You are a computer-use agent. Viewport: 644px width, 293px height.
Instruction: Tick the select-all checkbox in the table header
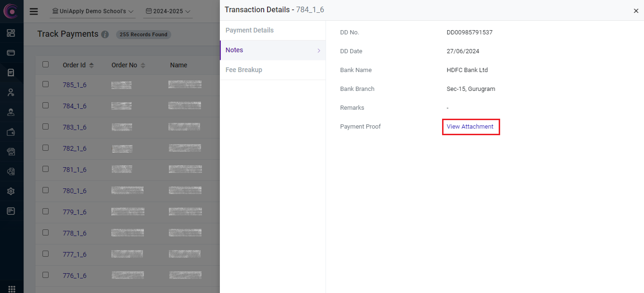click(x=46, y=65)
